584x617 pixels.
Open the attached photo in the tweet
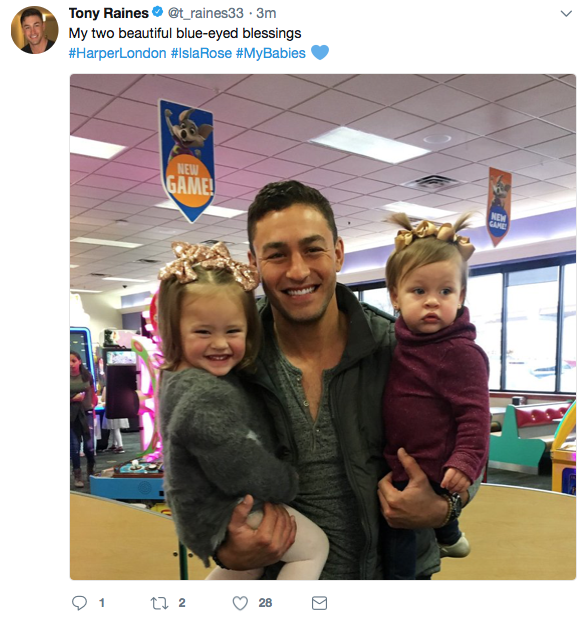pos(323,327)
